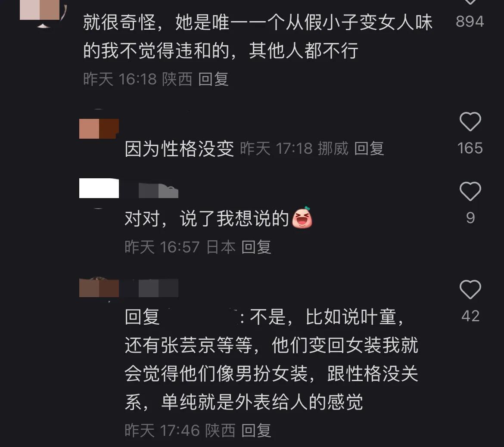
Task: Select the long reply mentioning 叶童
Action: point(272,359)
